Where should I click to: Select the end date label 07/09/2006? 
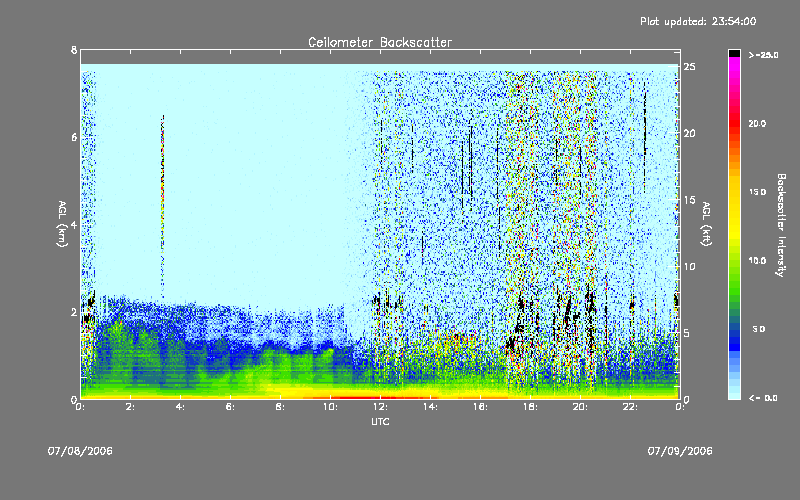pyautogui.click(x=680, y=451)
